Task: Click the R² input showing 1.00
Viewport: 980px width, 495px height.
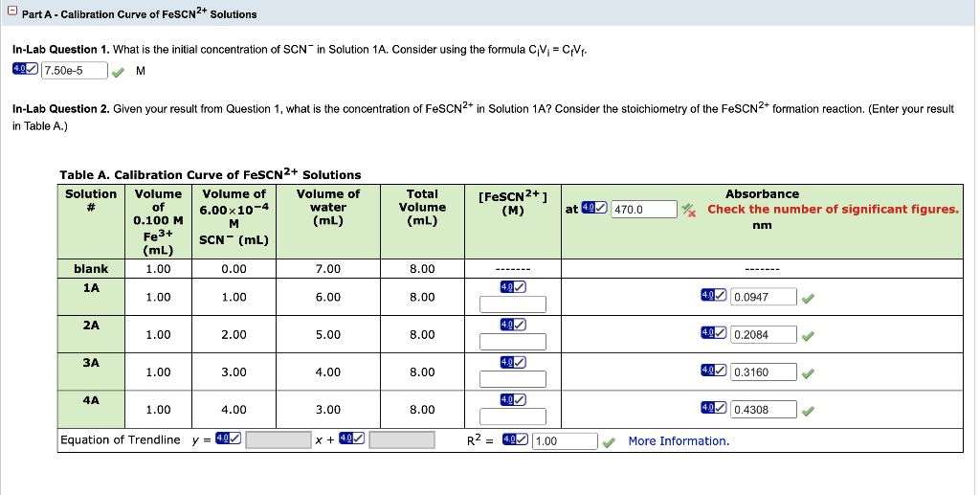Action: tap(565, 440)
